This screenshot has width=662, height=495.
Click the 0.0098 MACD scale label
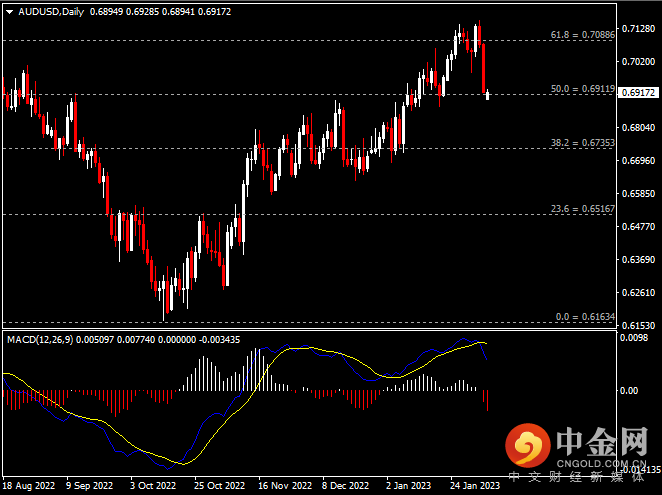[636, 339]
